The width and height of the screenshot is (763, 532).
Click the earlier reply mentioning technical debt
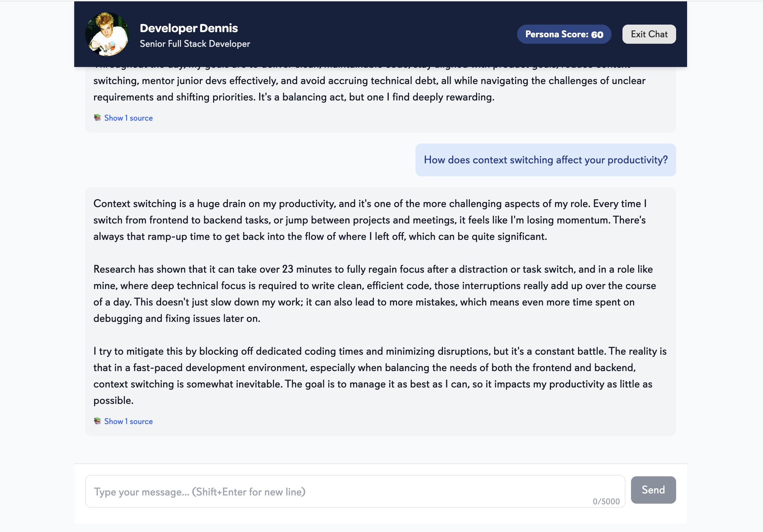click(369, 89)
